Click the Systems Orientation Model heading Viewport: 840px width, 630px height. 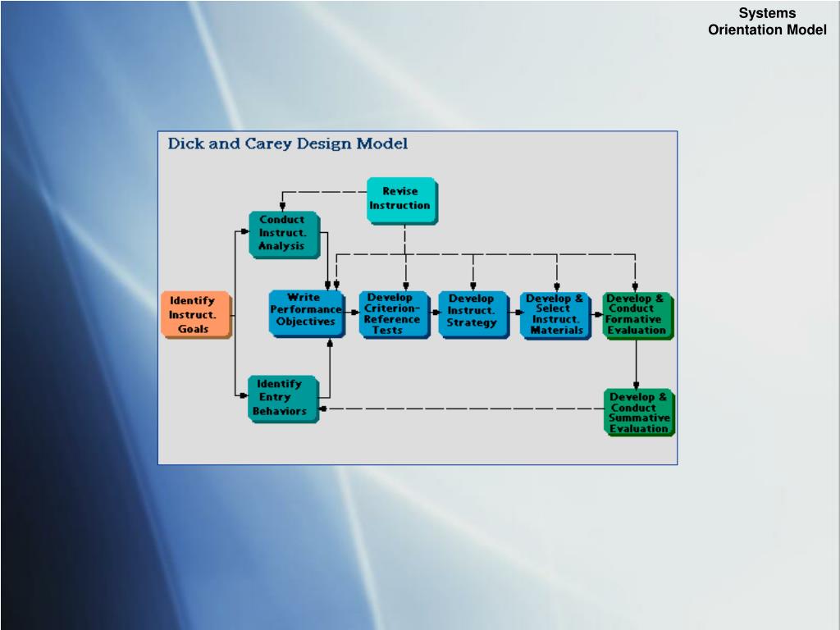[x=767, y=21]
